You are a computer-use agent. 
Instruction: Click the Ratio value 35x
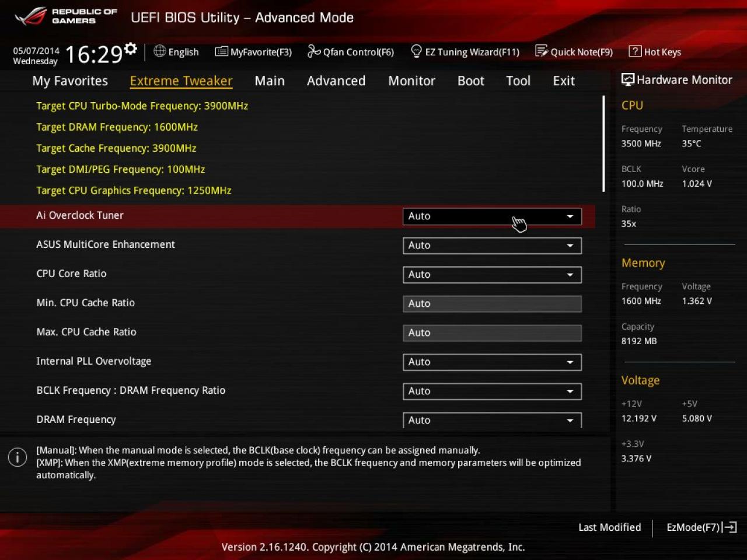(x=629, y=224)
